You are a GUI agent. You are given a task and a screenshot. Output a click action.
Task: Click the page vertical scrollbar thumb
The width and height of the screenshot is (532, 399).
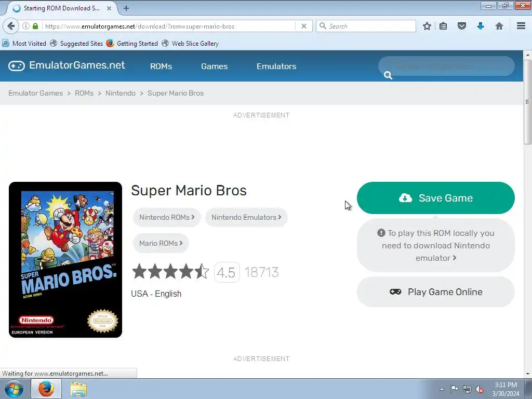coord(528,102)
